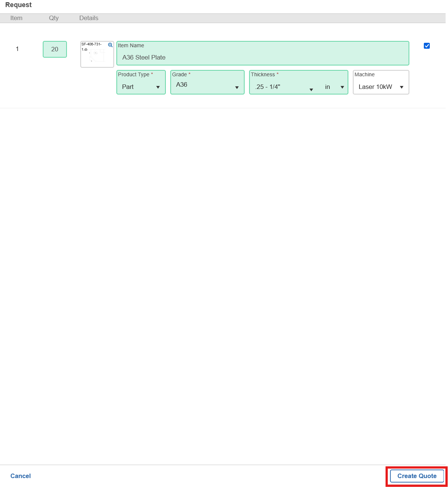Uncheck the item 1 selection checkbox

[x=427, y=46]
